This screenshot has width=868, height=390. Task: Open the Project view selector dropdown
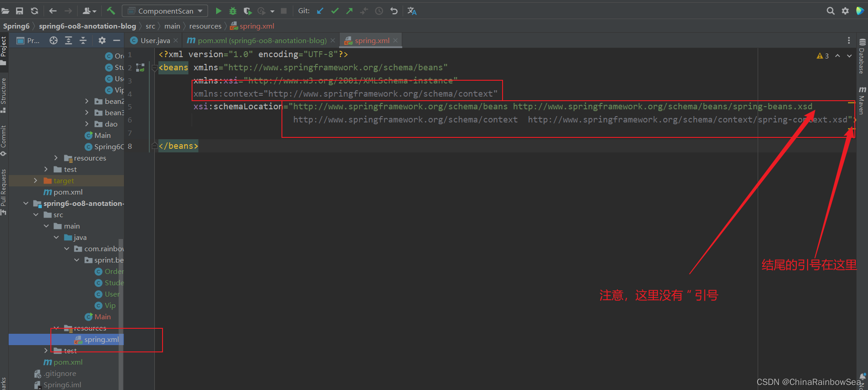(28, 40)
